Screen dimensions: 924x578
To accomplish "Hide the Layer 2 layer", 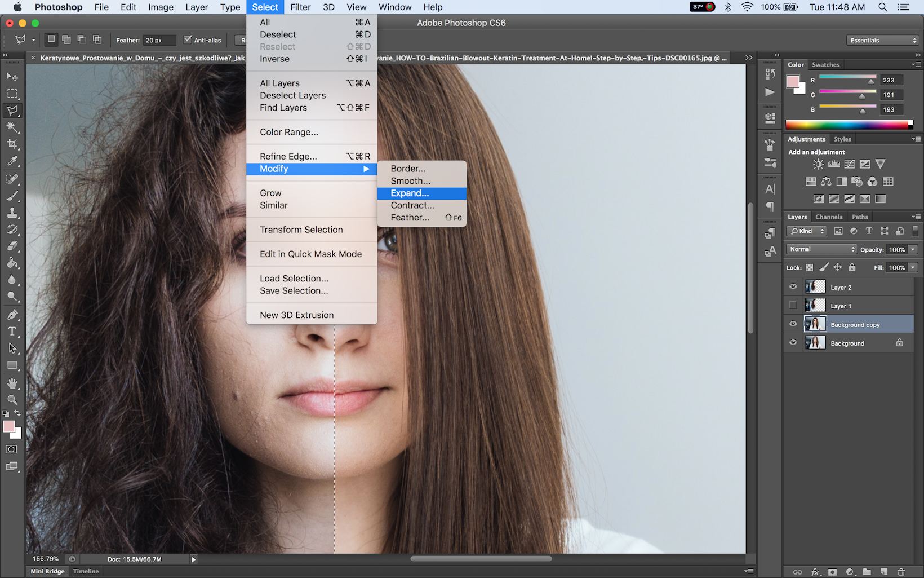I will pos(793,287).
